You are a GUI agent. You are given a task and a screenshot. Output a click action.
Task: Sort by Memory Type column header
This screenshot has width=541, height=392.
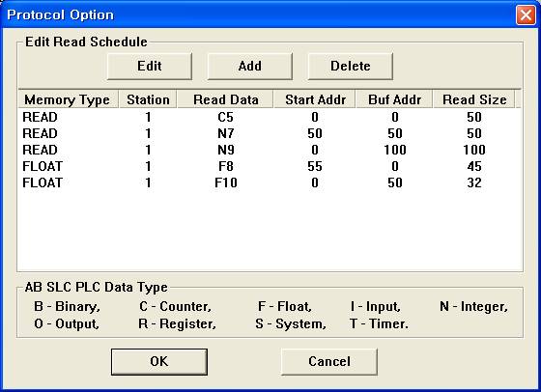point(68,99)
